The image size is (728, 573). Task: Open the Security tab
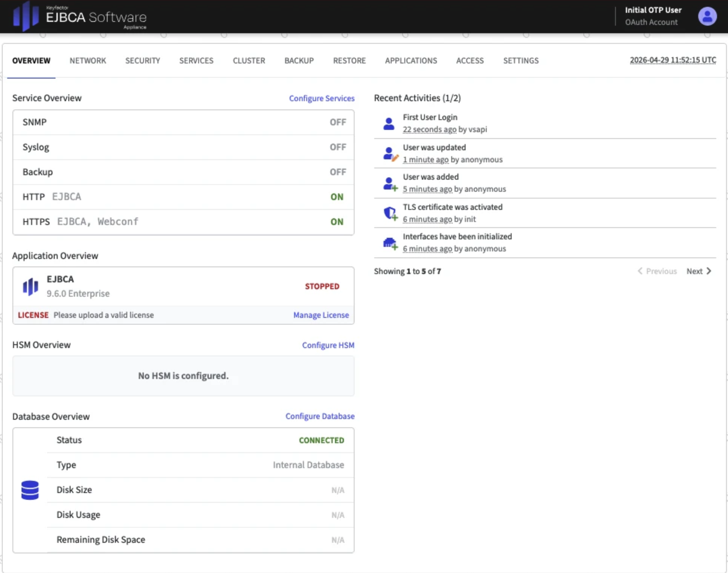pos(143,60)
